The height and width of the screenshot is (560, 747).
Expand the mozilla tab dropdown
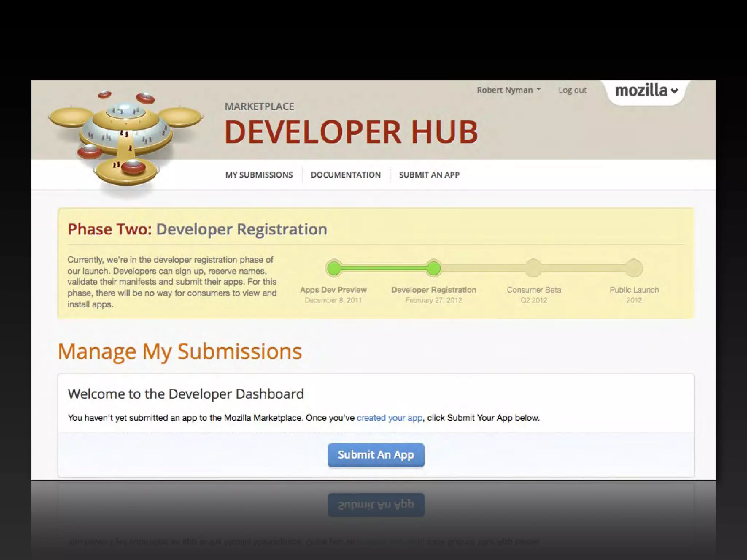click(646, 90)
